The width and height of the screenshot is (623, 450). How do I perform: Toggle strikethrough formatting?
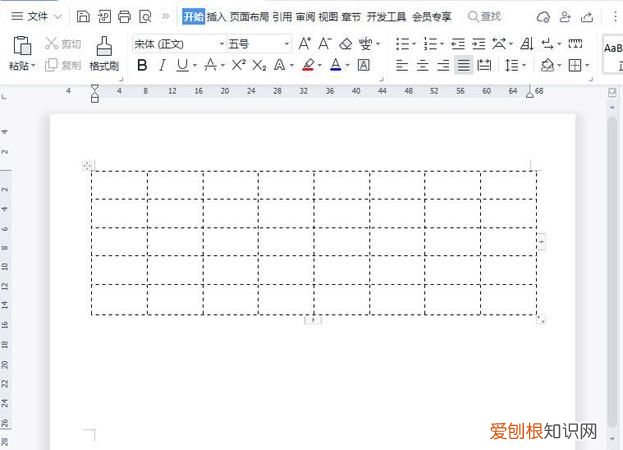tap(210, 65)
